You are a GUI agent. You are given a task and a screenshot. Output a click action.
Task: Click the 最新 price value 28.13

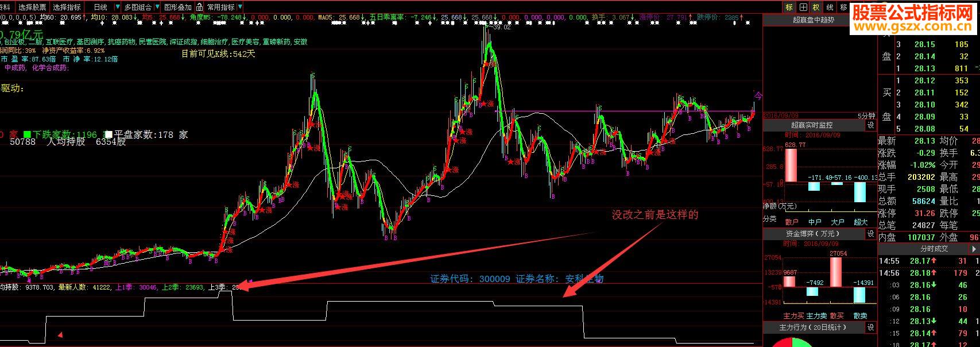point(925,141)
